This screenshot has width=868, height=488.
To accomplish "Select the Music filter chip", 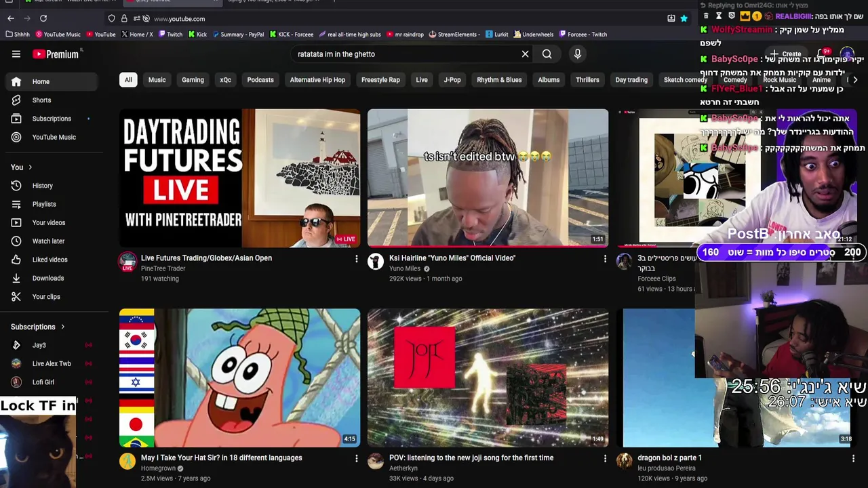I will (x=157, y=80).
